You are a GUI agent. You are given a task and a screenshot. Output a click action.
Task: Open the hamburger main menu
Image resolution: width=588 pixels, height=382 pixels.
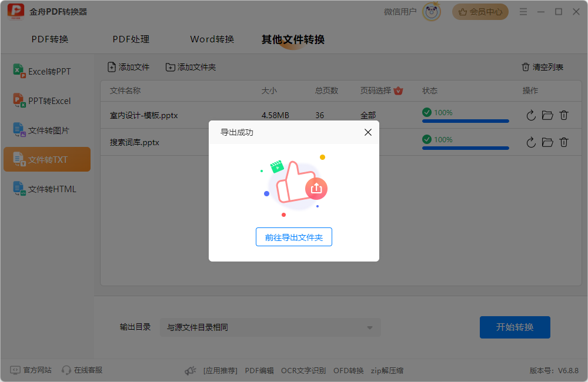click(x=523, y=12)
